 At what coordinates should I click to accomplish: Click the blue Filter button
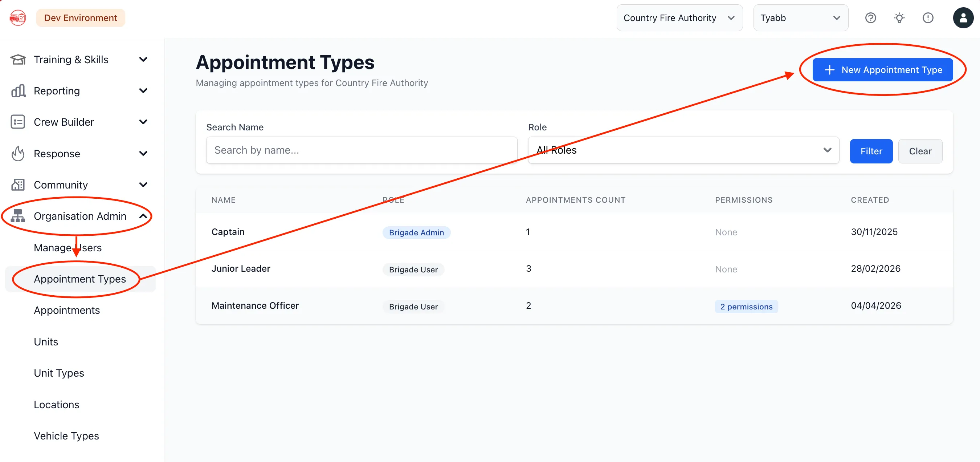point(871,151)
